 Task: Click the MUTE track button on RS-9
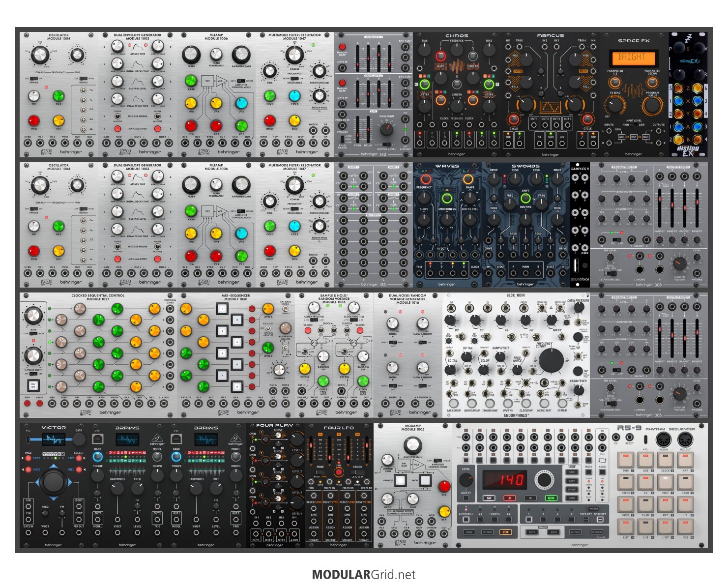pos(532,532)
